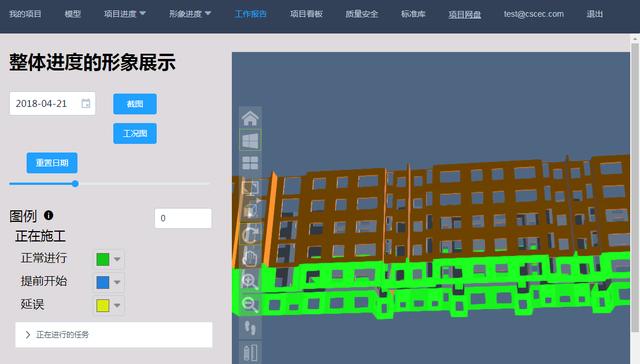
Task: Open the 形象进度 dropdown menu
Action: [190, 14]
